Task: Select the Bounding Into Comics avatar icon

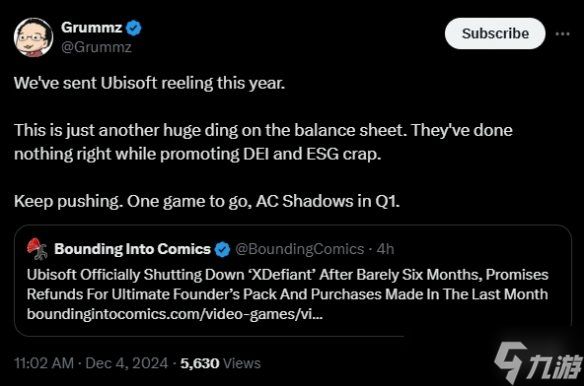Action: click(x=37, y=248)
